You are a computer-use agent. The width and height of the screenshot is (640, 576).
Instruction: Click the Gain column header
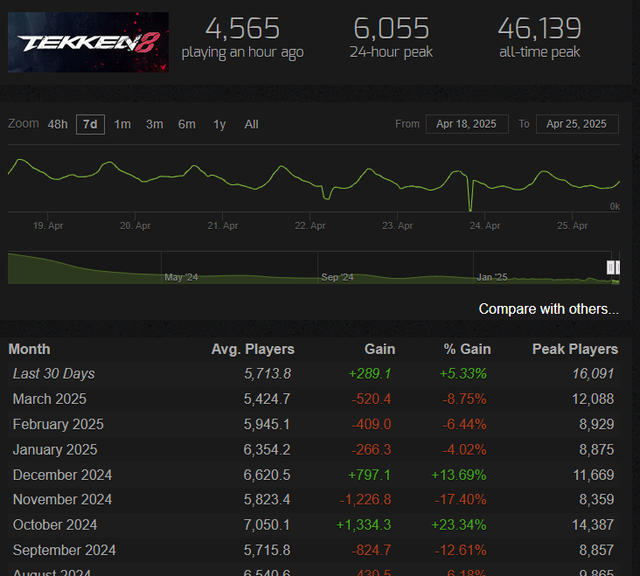[380, 349]
